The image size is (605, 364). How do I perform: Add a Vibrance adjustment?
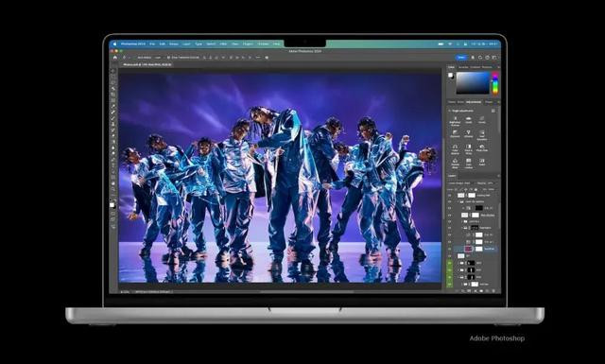click(x=469, y=133)
